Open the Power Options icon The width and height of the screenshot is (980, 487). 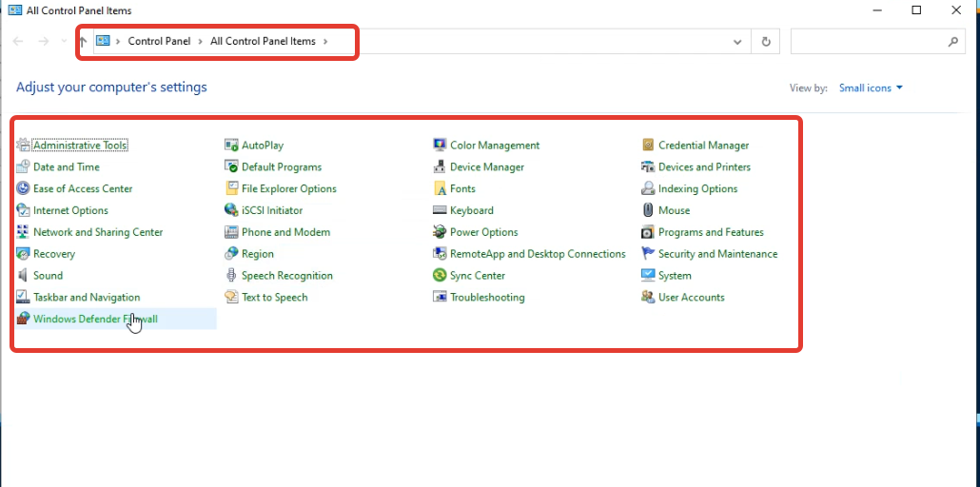coord(440,232)
